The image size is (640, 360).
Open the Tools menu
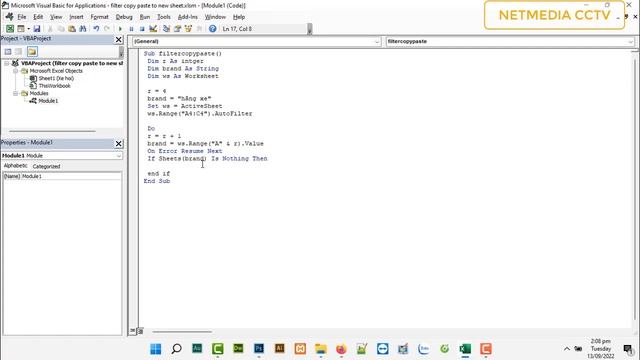click(x=164, y=17)
